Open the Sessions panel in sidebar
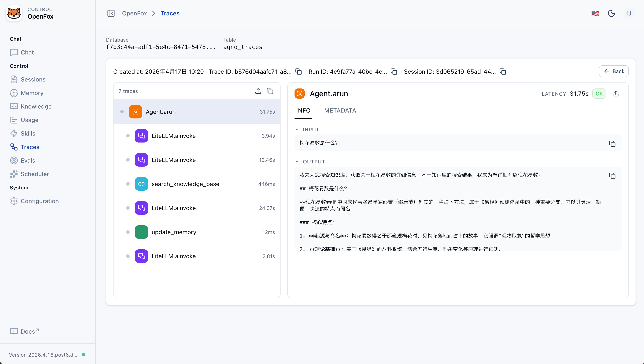This screenshot has height=364, width=644. click(33, 80)
